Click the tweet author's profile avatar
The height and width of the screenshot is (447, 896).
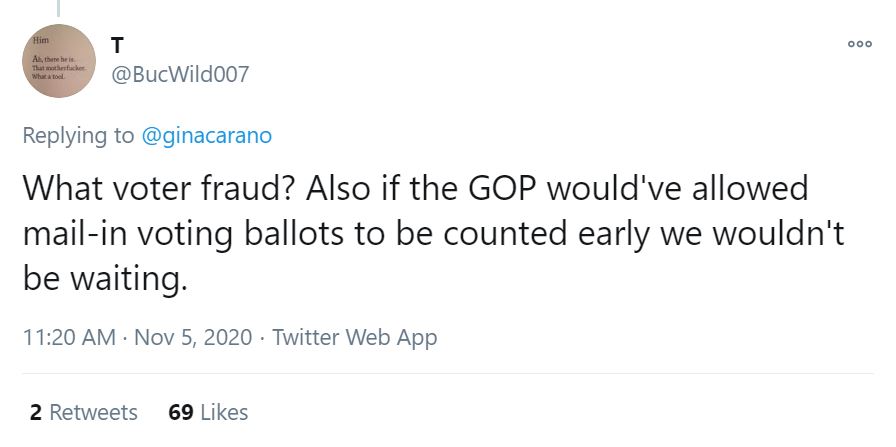coord(59,61)
